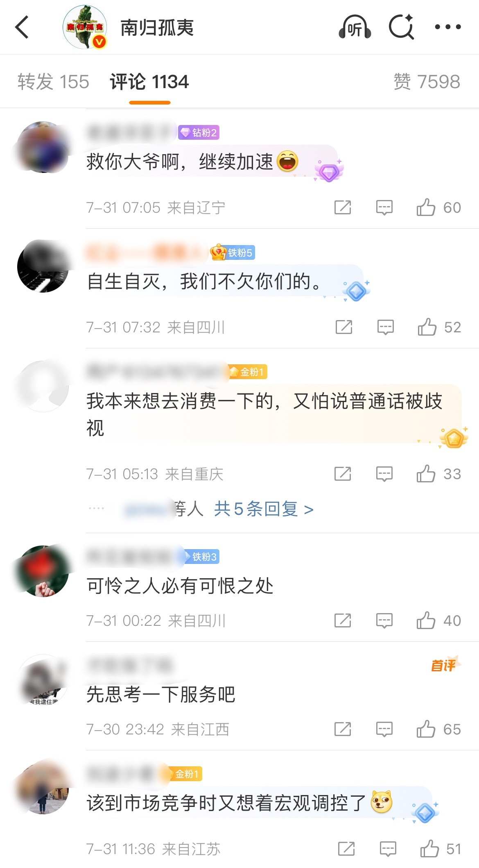Open the 赞 7598 likes tab
479x868 pixels.
click(x=427, y=82)
